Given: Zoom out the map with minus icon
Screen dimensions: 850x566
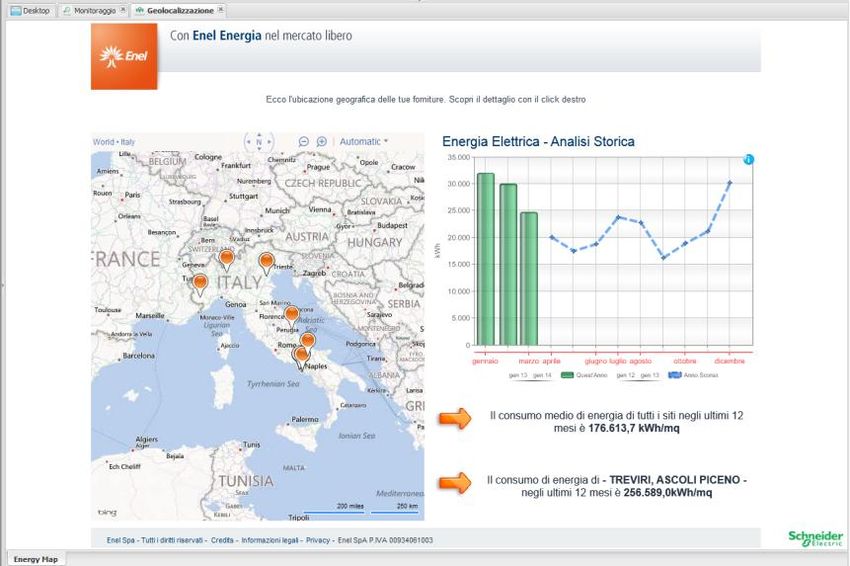Looking at the screenshot, I should point(304,142).
